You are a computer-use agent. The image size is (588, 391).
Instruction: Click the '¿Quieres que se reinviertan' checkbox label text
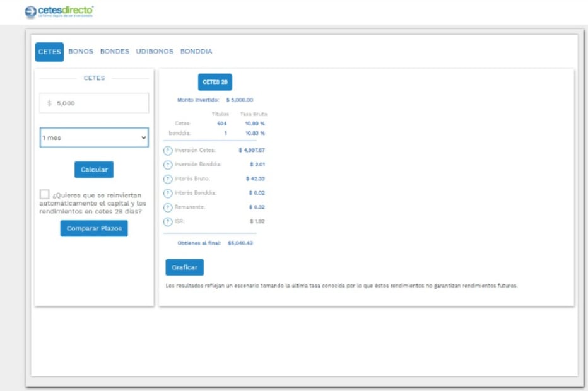[93, 203]
